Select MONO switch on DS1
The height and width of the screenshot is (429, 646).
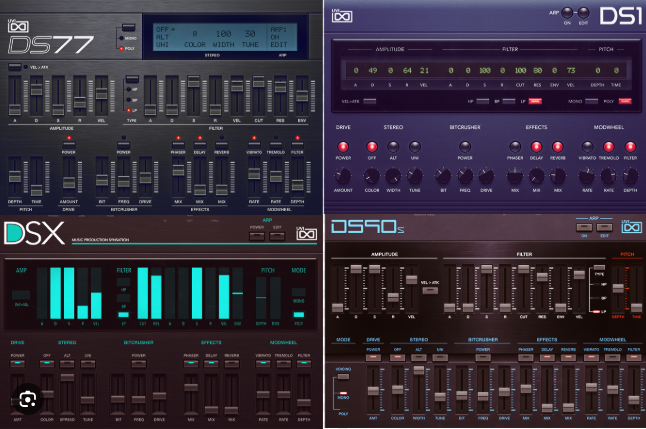[591, 101]
